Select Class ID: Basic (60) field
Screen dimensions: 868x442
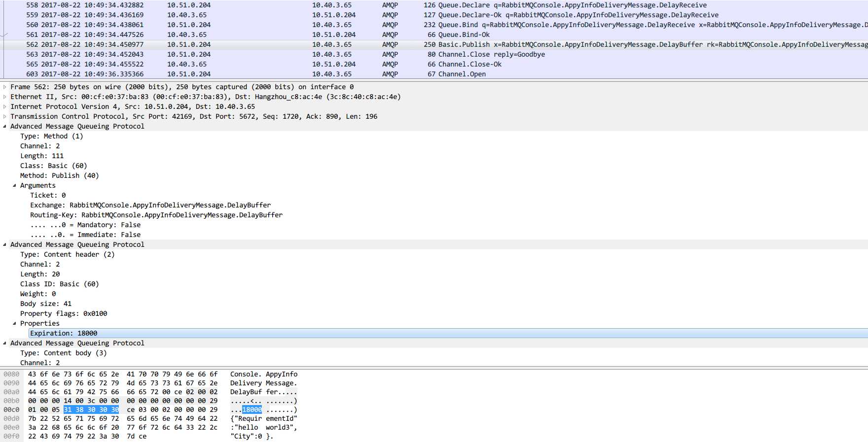click(60, 284)
